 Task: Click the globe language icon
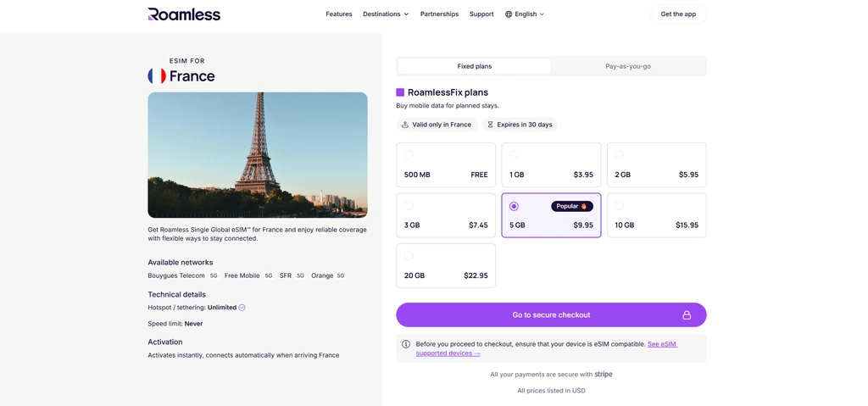[x=509, y=14]
